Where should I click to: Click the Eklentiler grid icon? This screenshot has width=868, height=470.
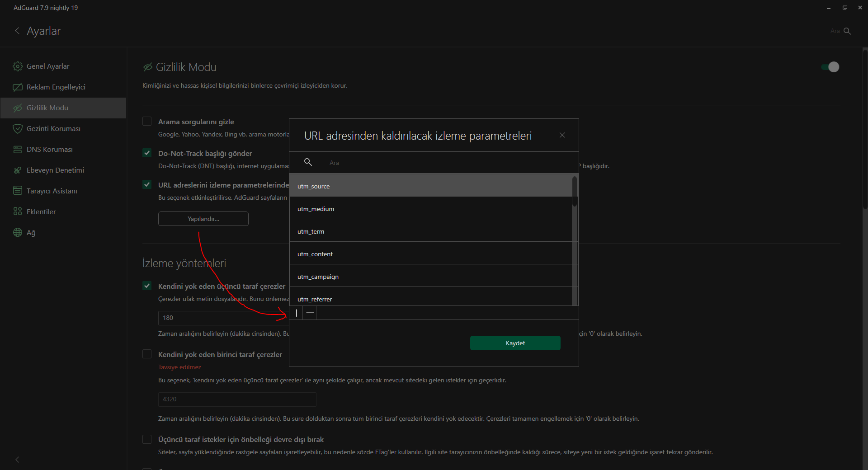pos(18,211)
